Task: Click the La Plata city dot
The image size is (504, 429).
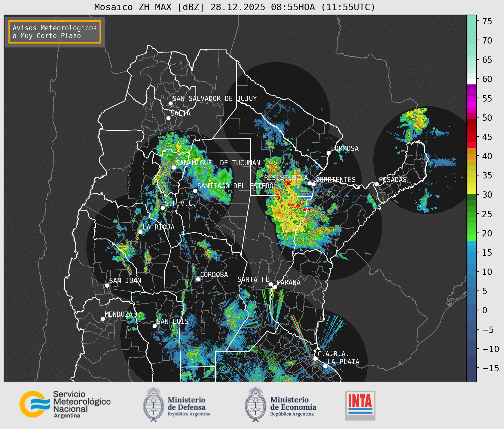Action: click(x=325, y=366)
